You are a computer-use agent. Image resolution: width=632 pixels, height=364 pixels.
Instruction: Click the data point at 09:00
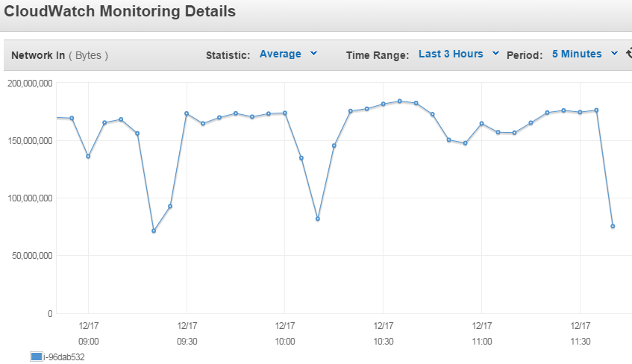88,157
